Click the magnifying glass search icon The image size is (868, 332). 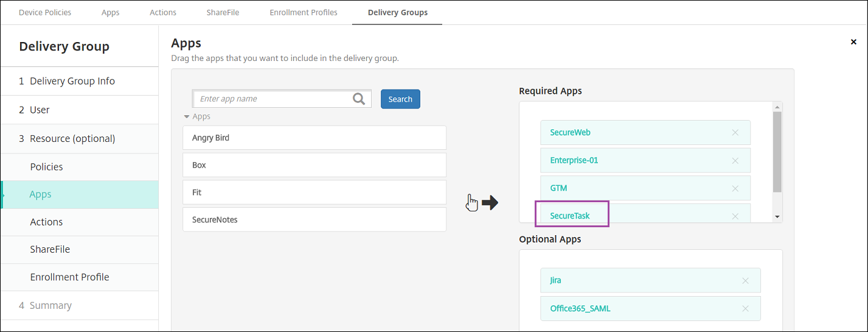[x=359, y=99]
